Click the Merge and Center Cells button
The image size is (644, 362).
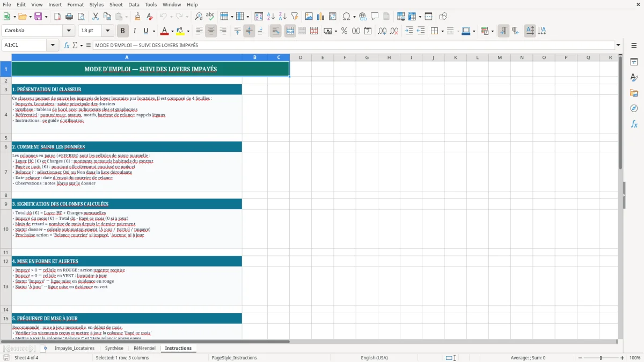pos(290,31)
